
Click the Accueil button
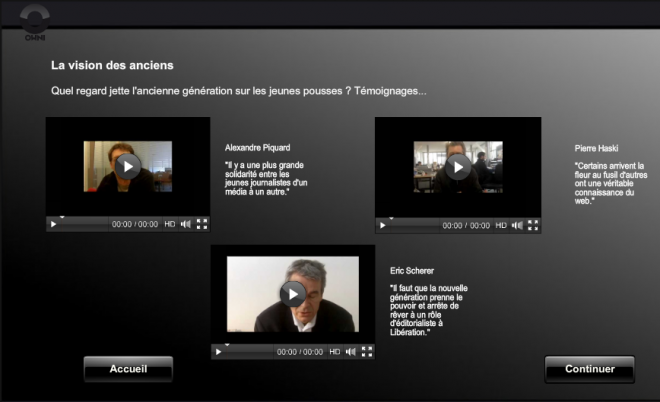click(x=128, y=369)
